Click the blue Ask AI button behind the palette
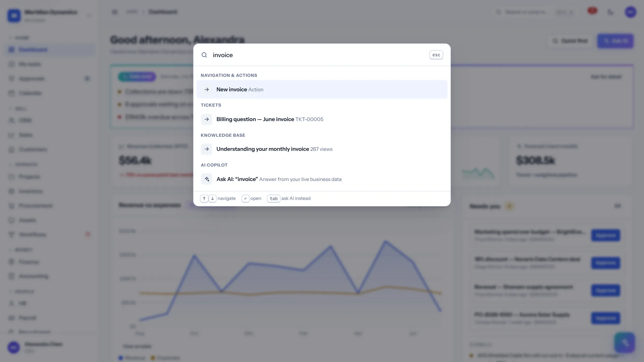The width and height of the screenshot is (644, 362). point(615,41)
